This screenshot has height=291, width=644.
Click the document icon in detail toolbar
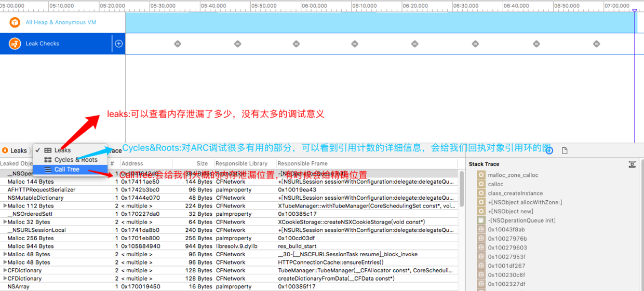tap(565, 150)
